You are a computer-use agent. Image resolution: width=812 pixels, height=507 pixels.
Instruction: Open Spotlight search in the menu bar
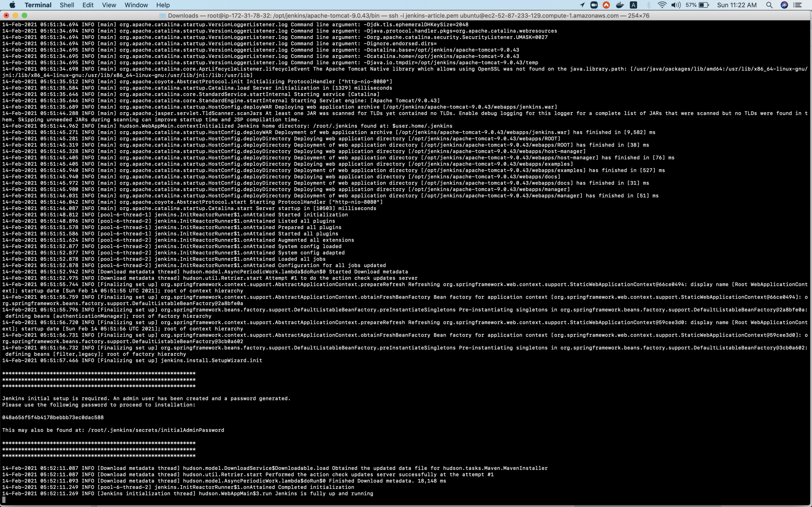point(770,5)
